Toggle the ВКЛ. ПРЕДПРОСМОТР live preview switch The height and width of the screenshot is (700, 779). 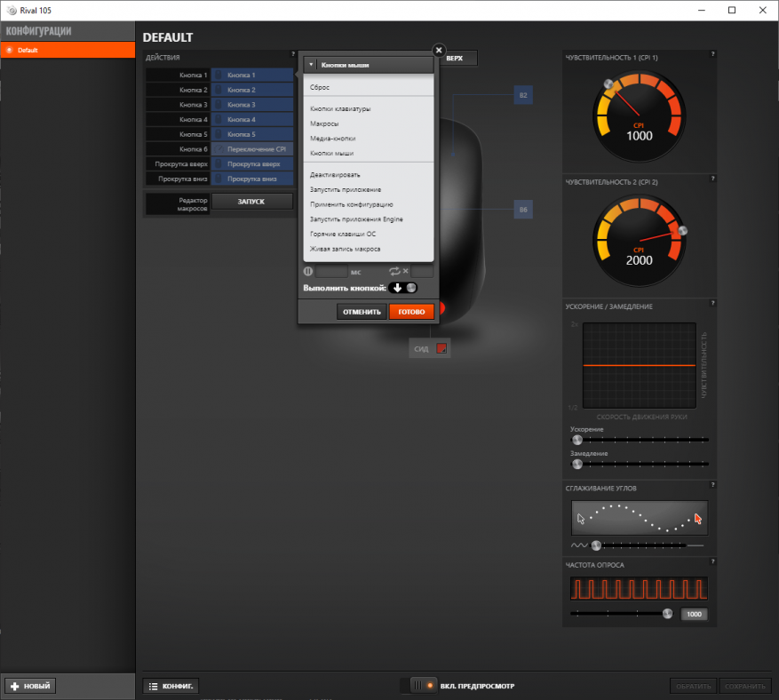[x=418, y=686]
